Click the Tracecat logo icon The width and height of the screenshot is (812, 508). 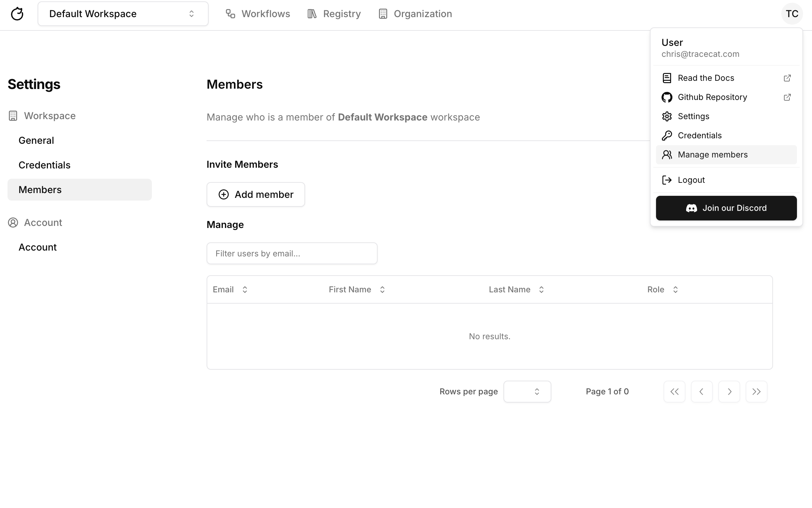click(17, 14)
